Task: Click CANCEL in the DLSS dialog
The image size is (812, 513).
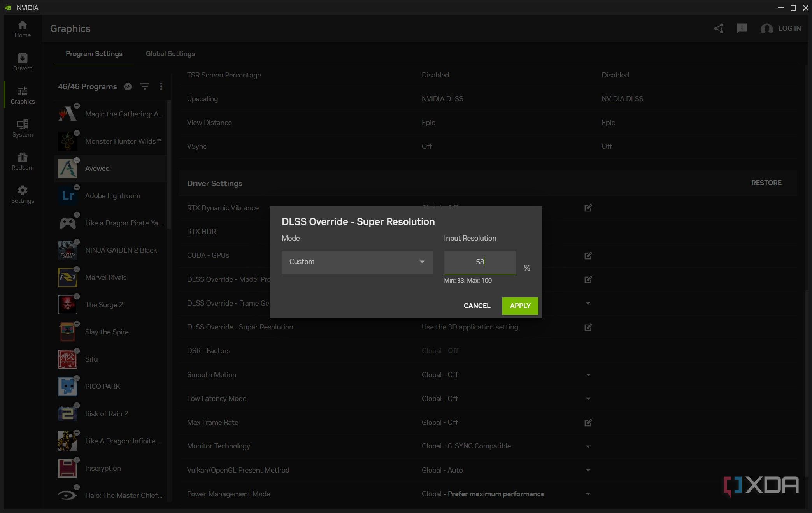Action: (x=477, y=306)
